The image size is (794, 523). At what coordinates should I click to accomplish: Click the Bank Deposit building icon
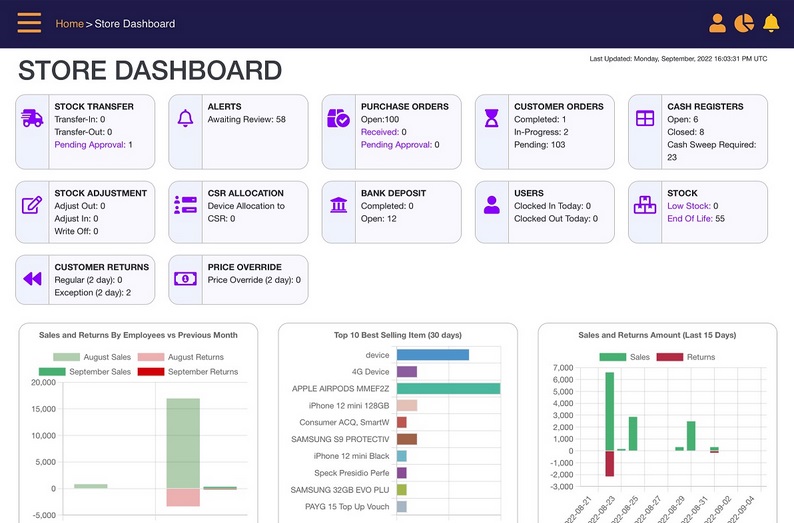click(x=338, y=205)
